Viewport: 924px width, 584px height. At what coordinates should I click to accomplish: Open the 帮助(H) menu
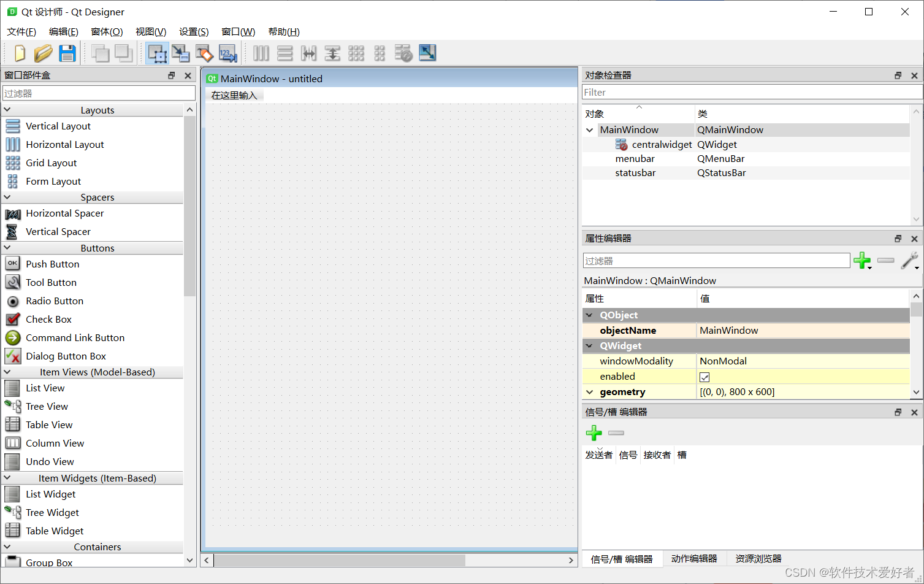click(284, 32)
